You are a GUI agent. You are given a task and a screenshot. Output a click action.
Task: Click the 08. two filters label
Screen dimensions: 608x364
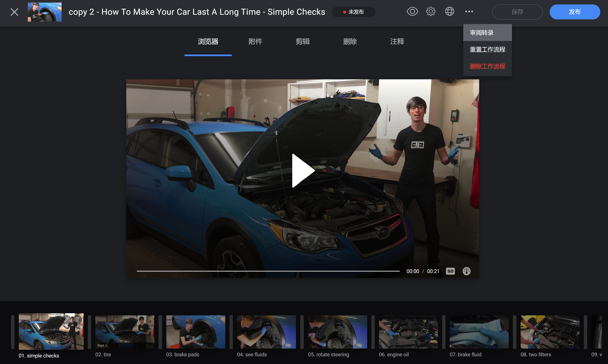pos(536,354)
